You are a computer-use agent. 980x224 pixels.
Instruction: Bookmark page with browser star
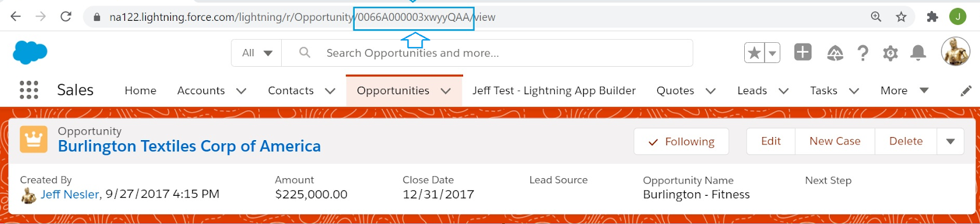tap(901, 17)
